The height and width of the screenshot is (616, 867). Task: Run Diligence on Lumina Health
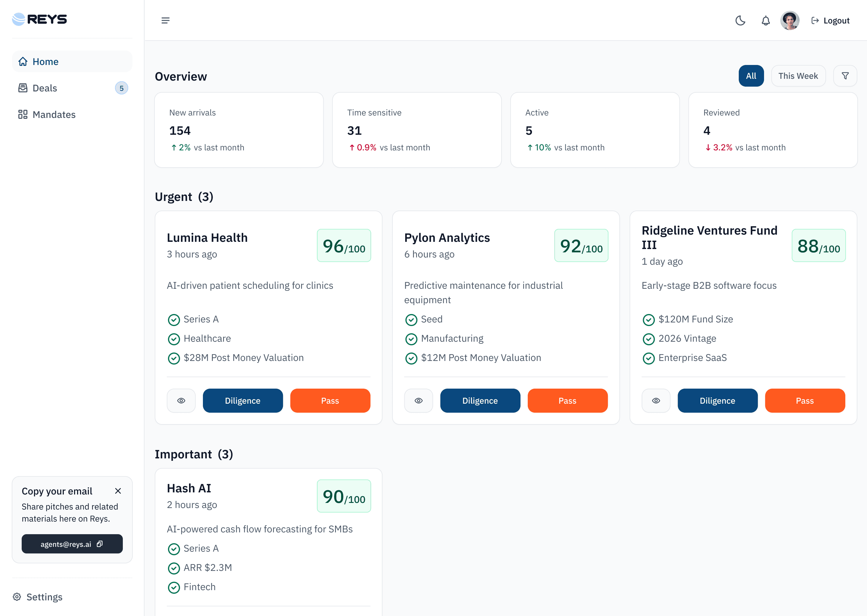point(243,401)
